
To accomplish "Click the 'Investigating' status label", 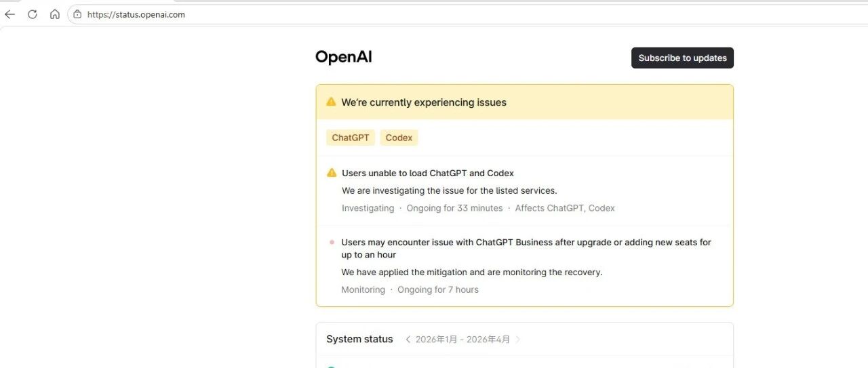I will (x=368, y=208).
